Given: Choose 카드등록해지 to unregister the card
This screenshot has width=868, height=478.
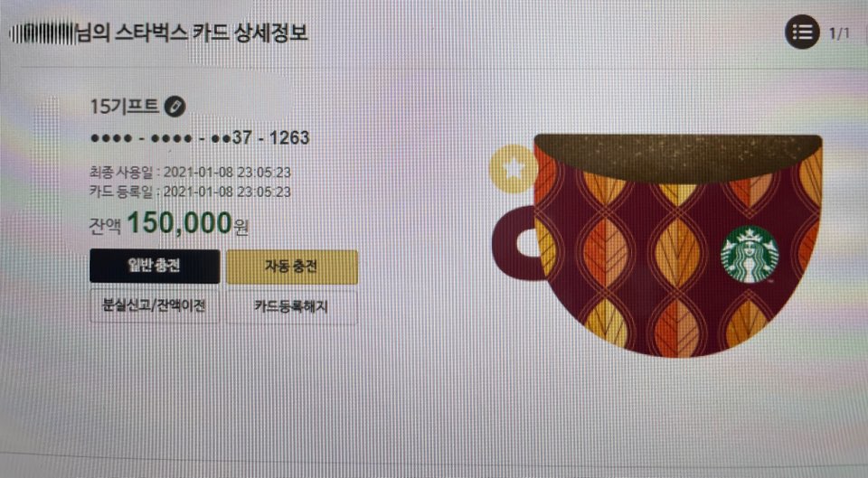Looking at the screenshot, I should click(x=292, y=306).
